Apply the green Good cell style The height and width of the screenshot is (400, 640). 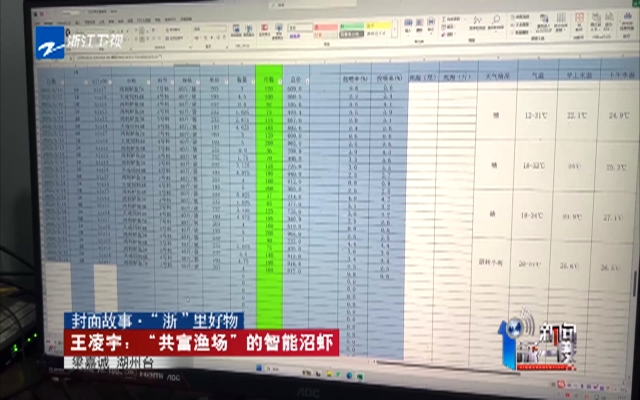point(352,26)
